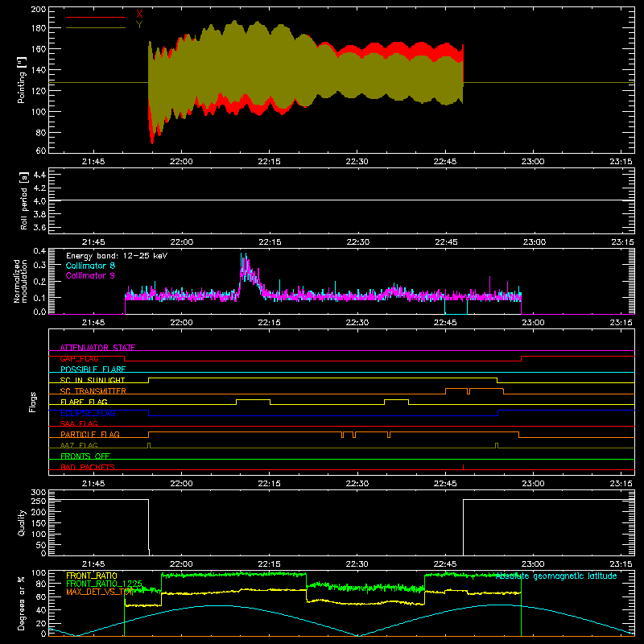Click the Quality axis title
644x644 pixels.
click(22, 522)
